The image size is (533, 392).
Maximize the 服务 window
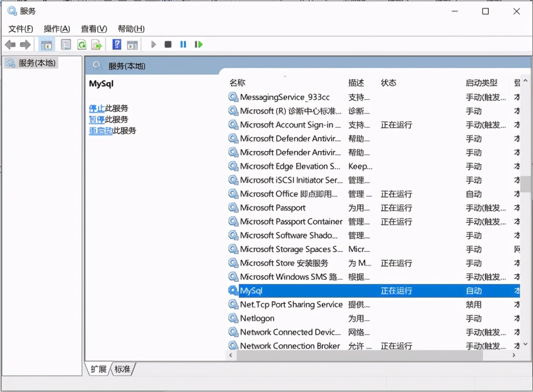pos(485,11)
